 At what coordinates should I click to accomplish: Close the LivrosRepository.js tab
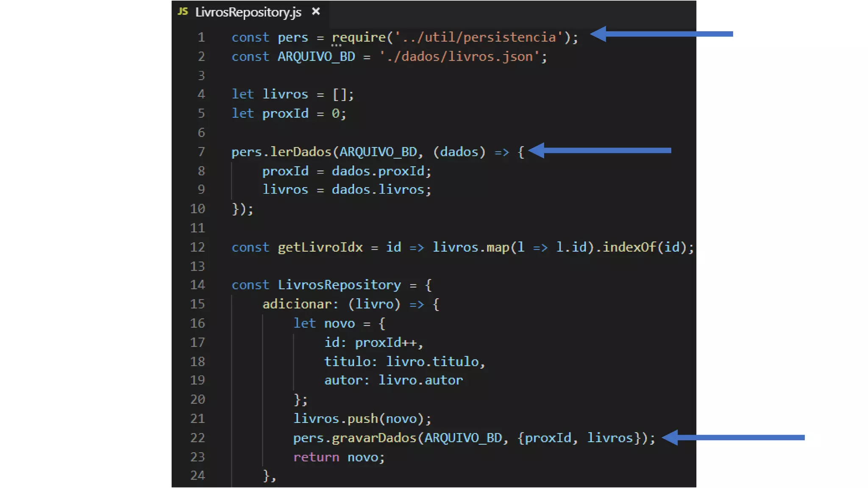tap(316, 11)
